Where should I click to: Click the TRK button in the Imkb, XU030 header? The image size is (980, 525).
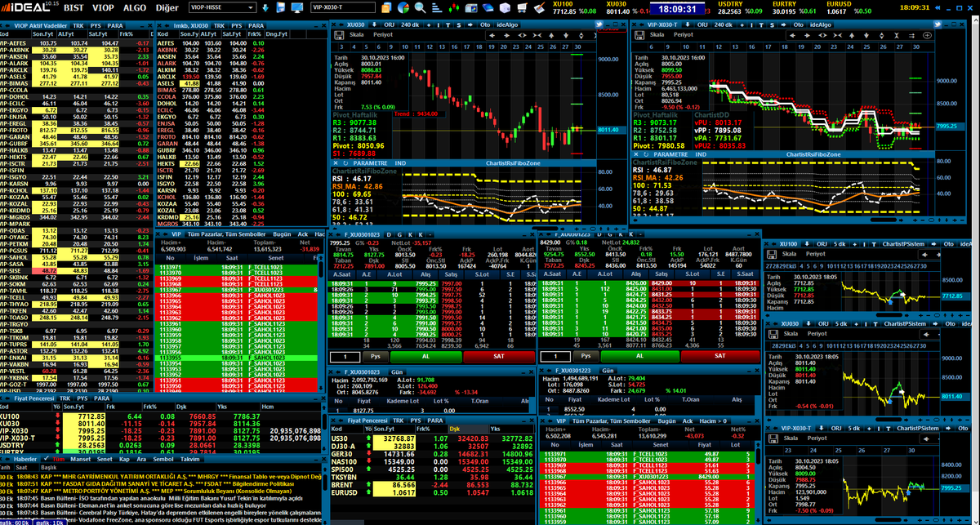[218, 26]
